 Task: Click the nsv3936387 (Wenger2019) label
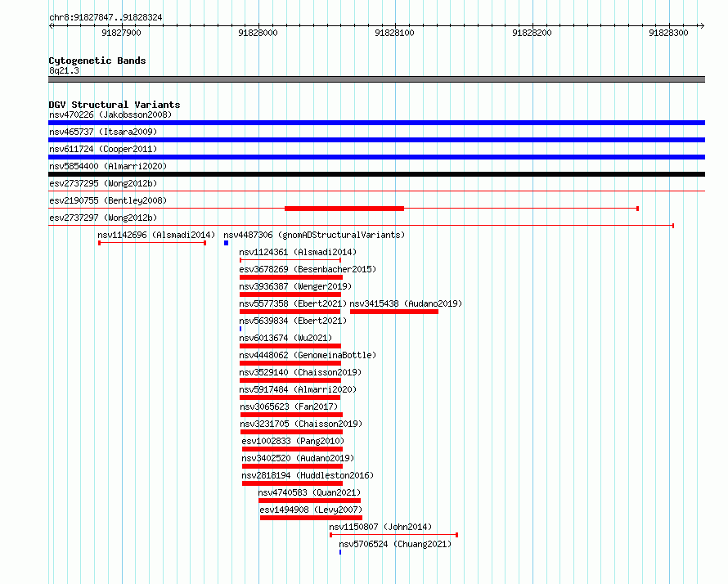[295, 286]
